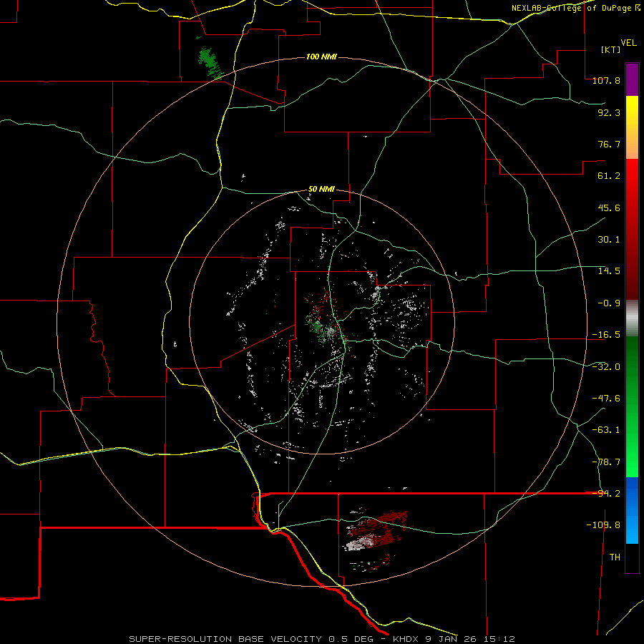Select the 14.5 velocity scale value
The width and height of the screenshot is (644, 644).
(609, 271)
